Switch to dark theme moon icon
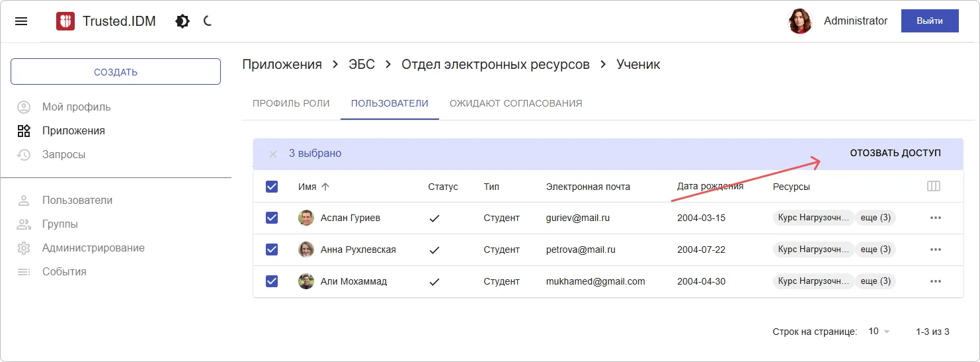This screenshot has height=362, width=980. (x=207, y=21)
